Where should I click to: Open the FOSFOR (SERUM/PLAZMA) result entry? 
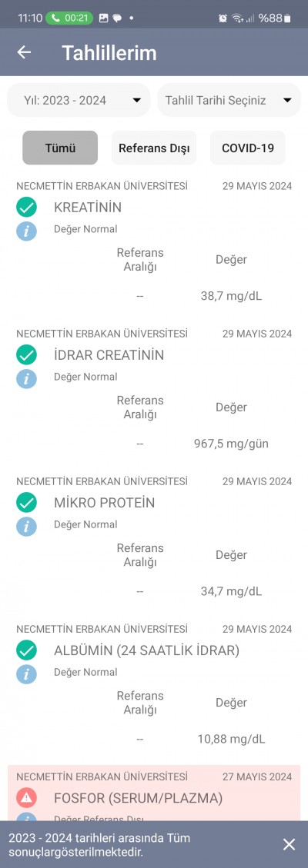pos(154,793)
